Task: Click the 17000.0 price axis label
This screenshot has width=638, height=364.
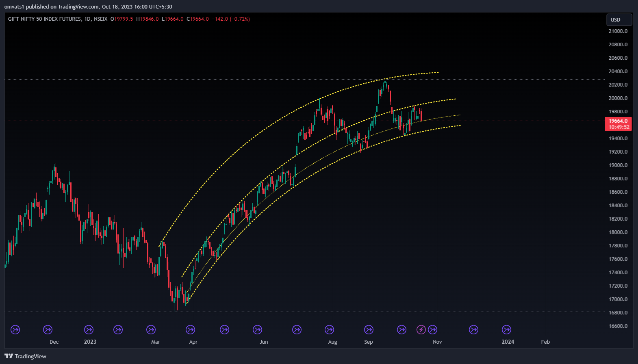Action: tap(618, 299)
